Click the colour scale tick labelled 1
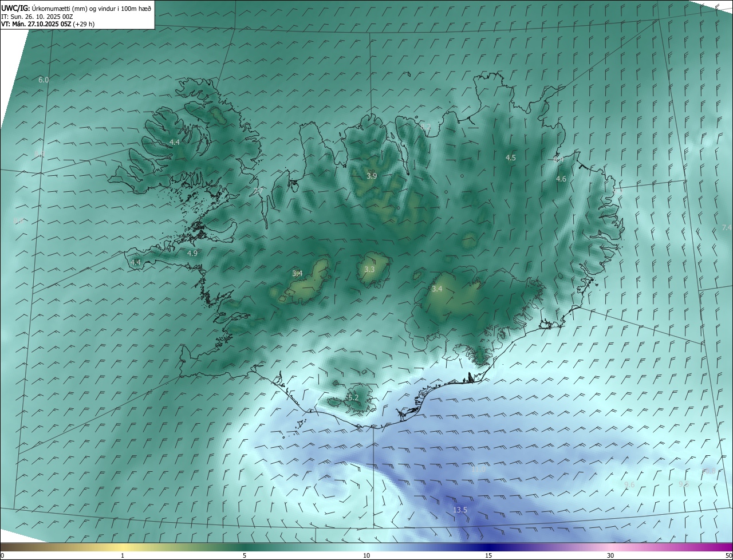The height and width of the screenshot is (560, 733). tap(123, 555)
